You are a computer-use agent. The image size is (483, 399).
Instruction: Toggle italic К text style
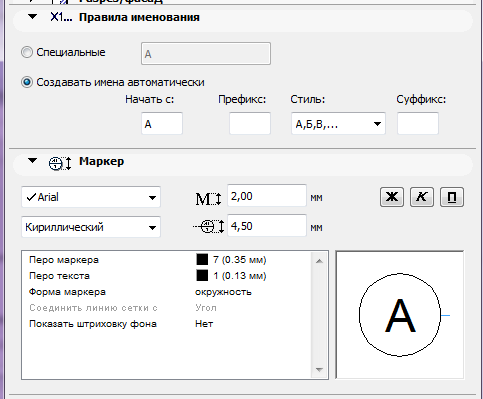coord(422,197)
